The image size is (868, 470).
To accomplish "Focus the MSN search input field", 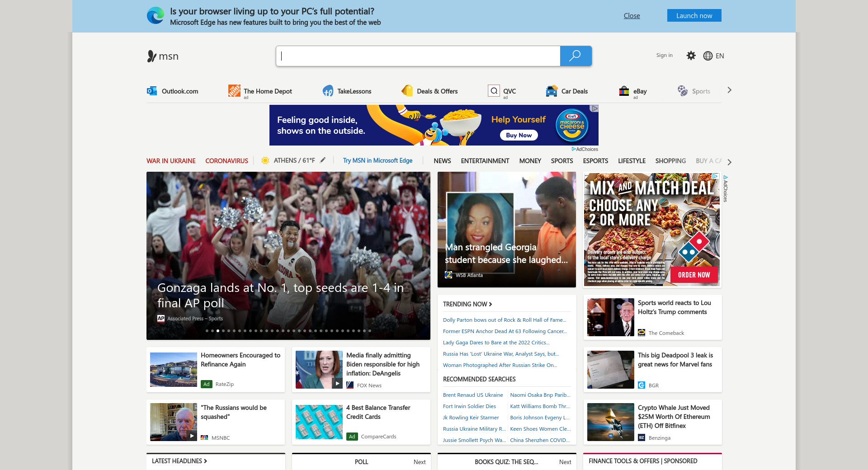I will click(x=418, y=56).
